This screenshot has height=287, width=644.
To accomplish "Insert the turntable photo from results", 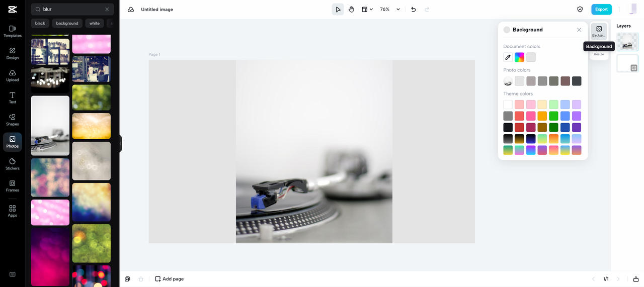I will click(50, 126).
